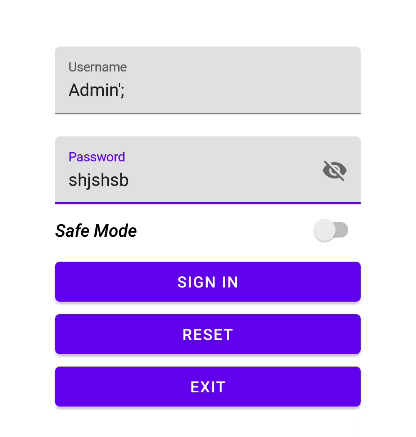The image size is (416, 437).
Task: Click the Safe Mode toggle thumb knob
Action: 324,230
